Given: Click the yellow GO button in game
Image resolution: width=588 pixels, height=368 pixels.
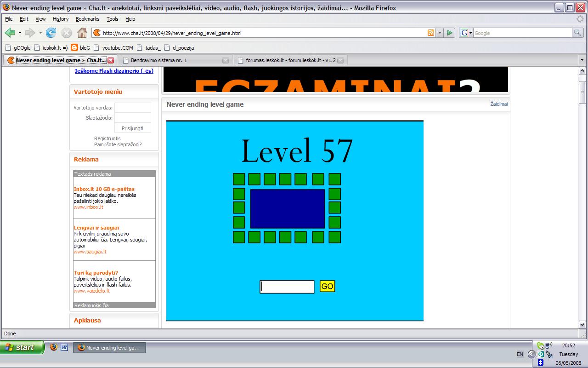Looking at the screenshot, I should (x=328, y=286).
